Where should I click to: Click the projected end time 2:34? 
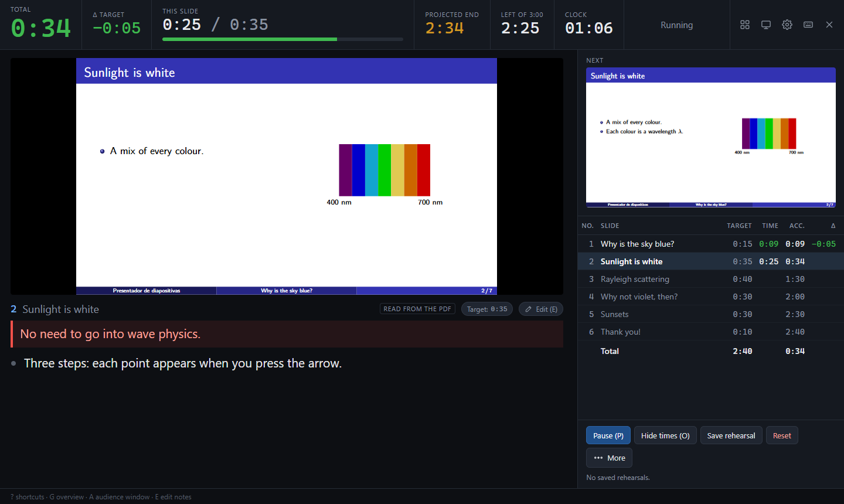point(444,28)
